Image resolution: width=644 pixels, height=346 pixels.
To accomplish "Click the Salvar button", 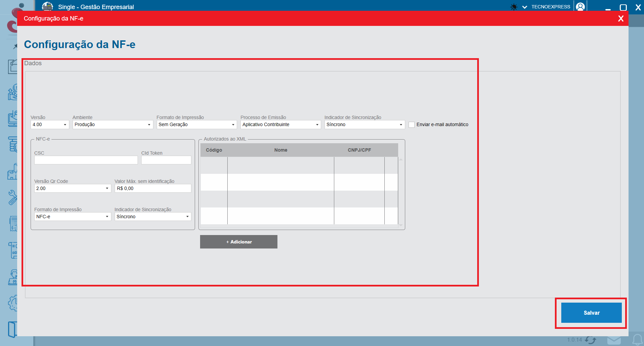I will pos(591,313).
